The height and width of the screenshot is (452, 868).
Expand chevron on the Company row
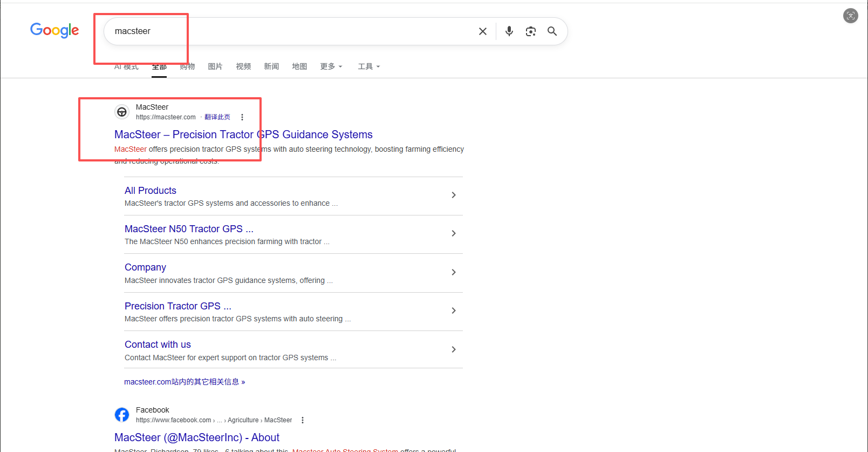[x=454, y=272]
